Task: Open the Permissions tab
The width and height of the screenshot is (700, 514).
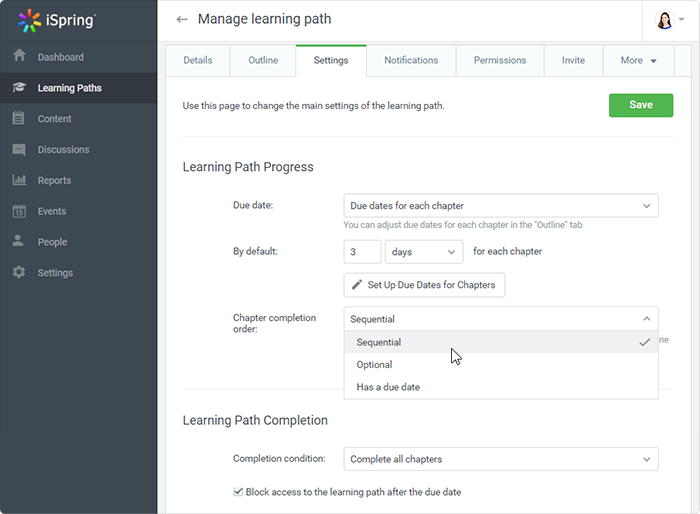Action: click(500, 60)
